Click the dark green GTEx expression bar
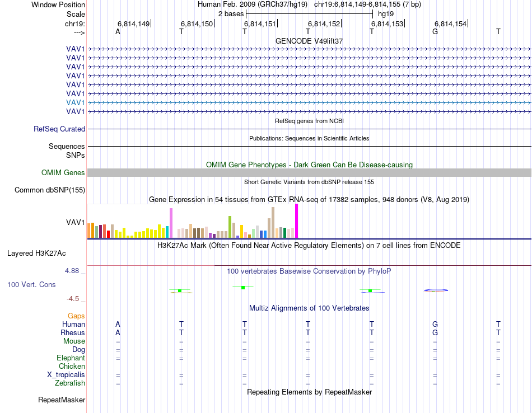 point(284,233)
